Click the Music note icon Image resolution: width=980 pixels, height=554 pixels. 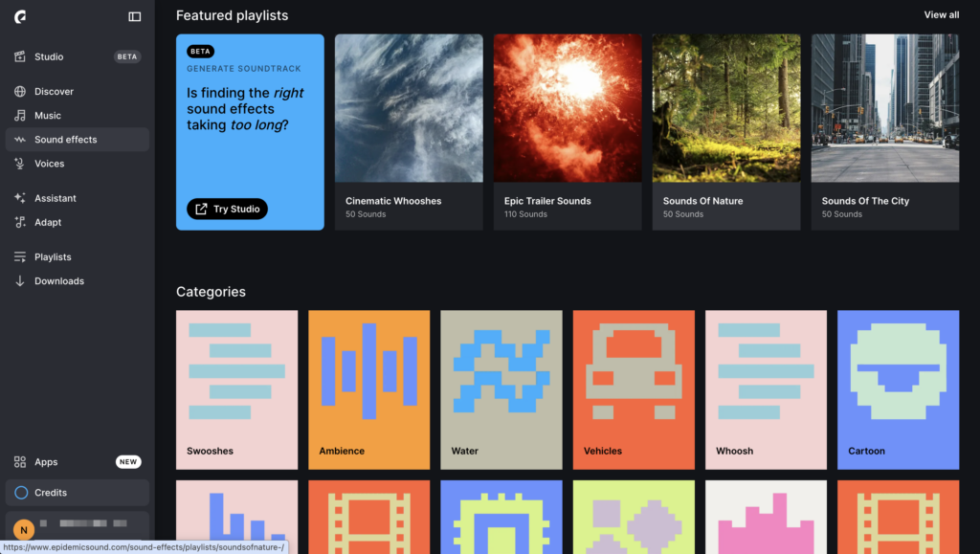point(20,116)
